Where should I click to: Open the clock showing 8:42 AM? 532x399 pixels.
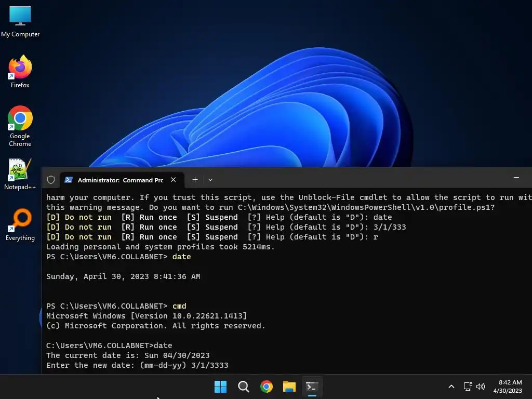[x=508, y=387]
